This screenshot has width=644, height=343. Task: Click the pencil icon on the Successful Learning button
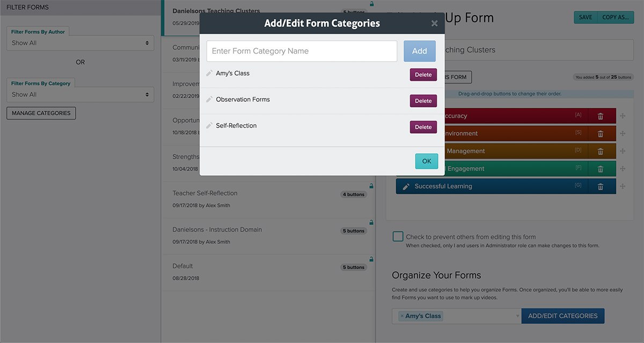(x=407, y=186)
